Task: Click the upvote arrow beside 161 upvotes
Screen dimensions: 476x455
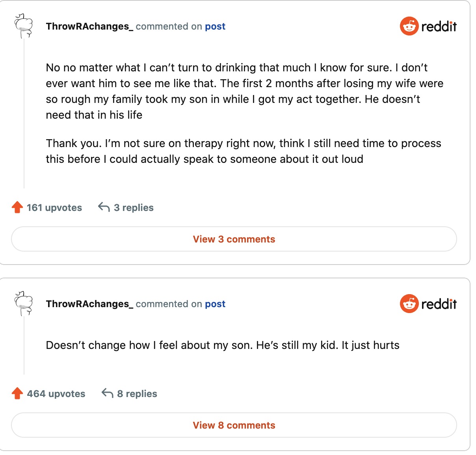Action: [x=17, y=207]
